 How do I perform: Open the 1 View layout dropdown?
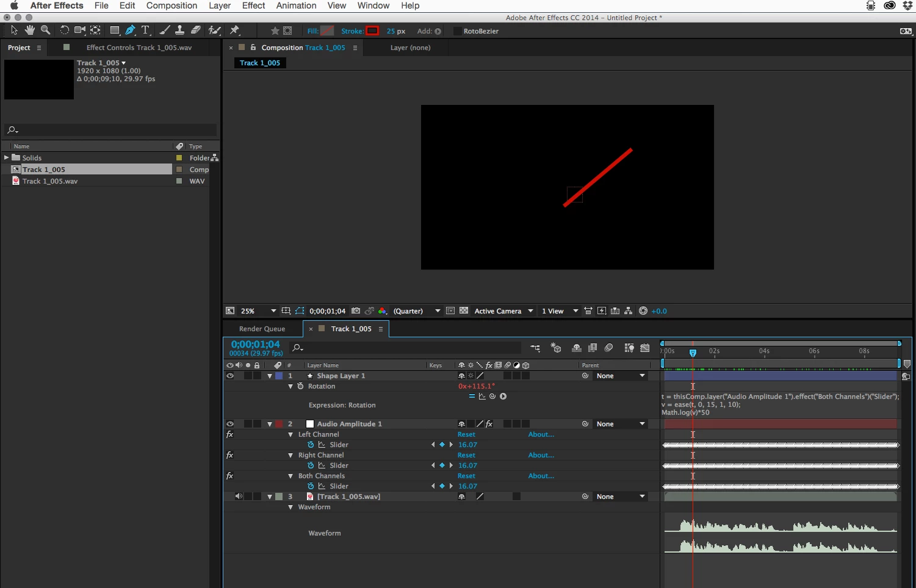click(x=560, y=310)
